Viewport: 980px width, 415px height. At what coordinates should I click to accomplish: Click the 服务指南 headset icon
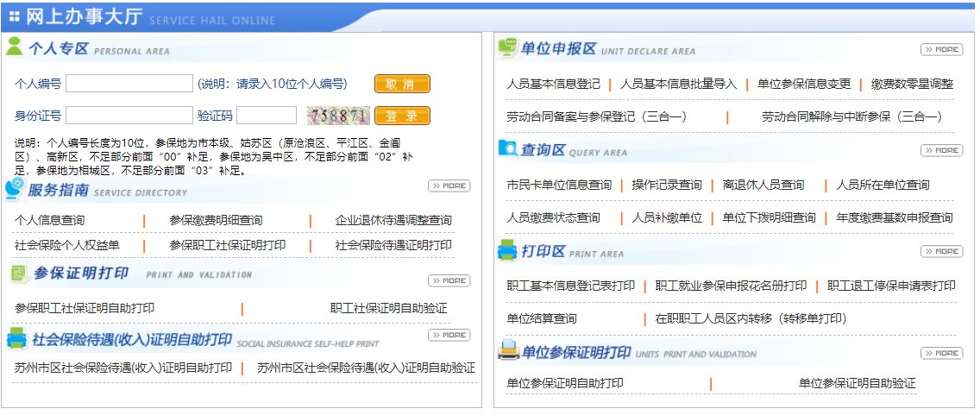15,188
